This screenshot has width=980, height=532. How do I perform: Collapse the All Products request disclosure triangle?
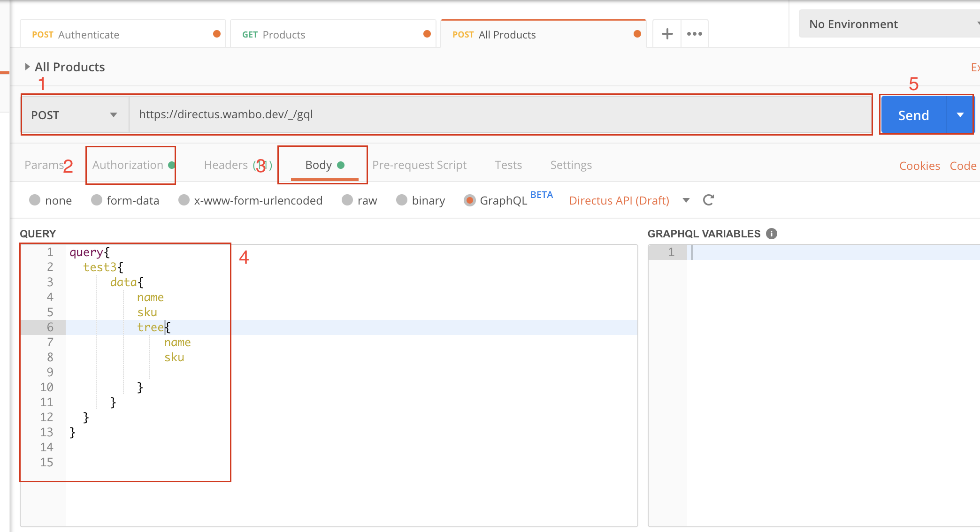click(28, 67)
